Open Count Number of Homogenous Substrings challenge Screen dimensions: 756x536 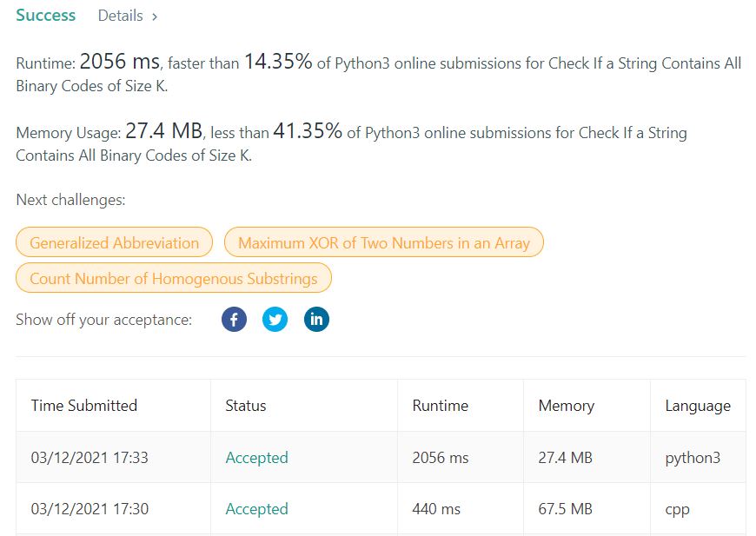(x=174, y=279)
